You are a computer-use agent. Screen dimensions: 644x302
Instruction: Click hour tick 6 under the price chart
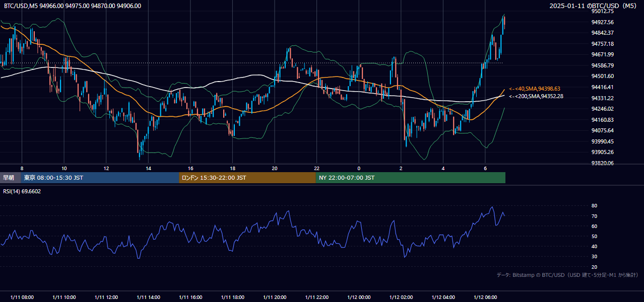pos(485,168)
